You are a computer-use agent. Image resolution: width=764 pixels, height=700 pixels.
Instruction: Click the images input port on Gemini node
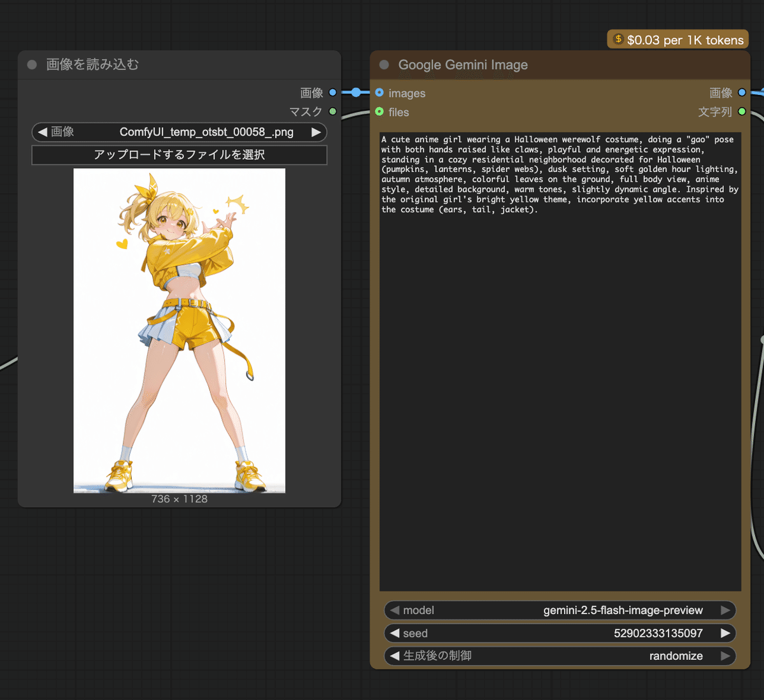[x=379, y=93]
